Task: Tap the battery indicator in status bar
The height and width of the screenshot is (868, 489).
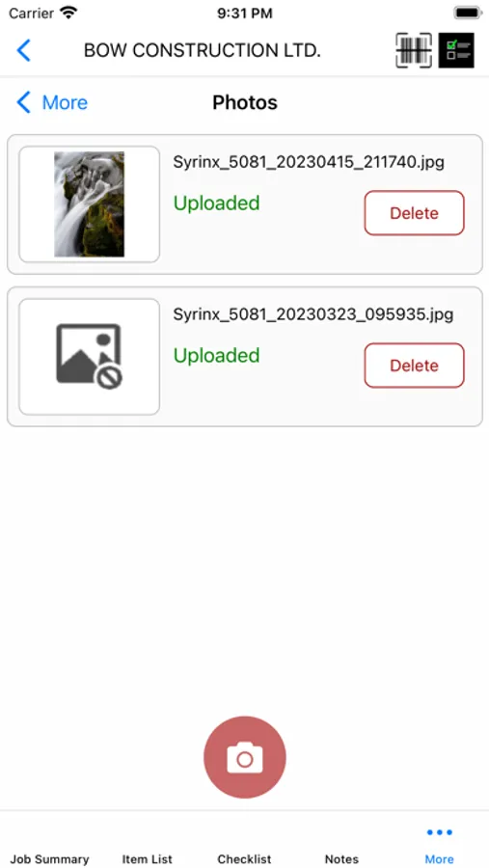Action: (x=468, y=13)
